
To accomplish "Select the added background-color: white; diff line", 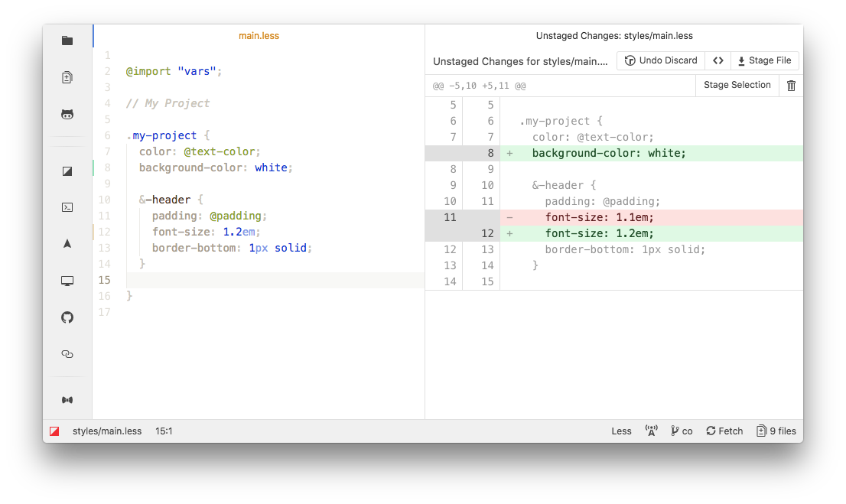I will pyautogui.click(x=614, y=153).
